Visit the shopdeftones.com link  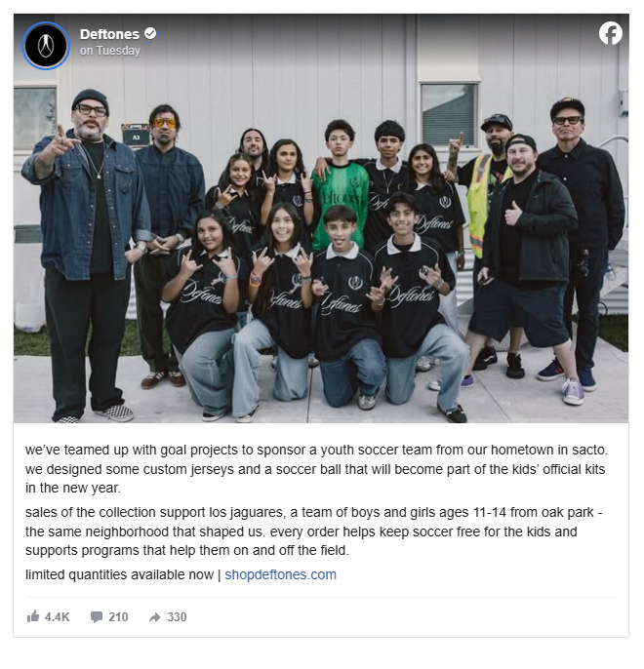coord(280,574)
